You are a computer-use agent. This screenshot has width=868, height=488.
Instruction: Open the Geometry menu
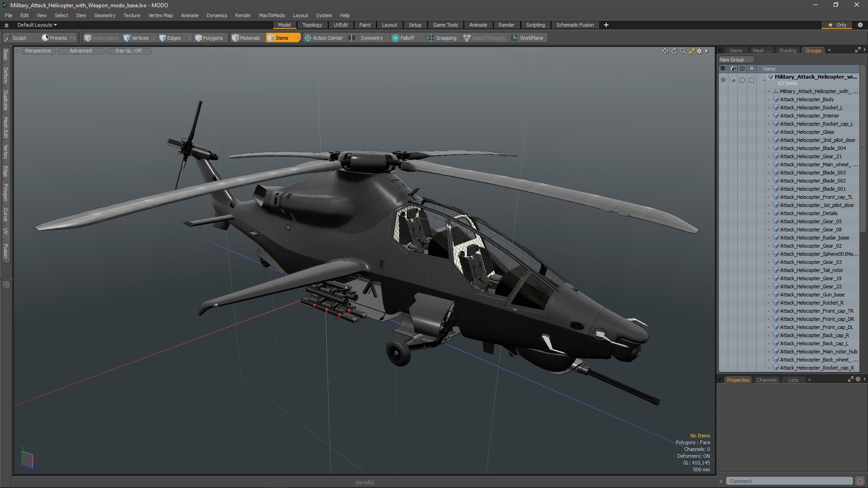[104, 15]
